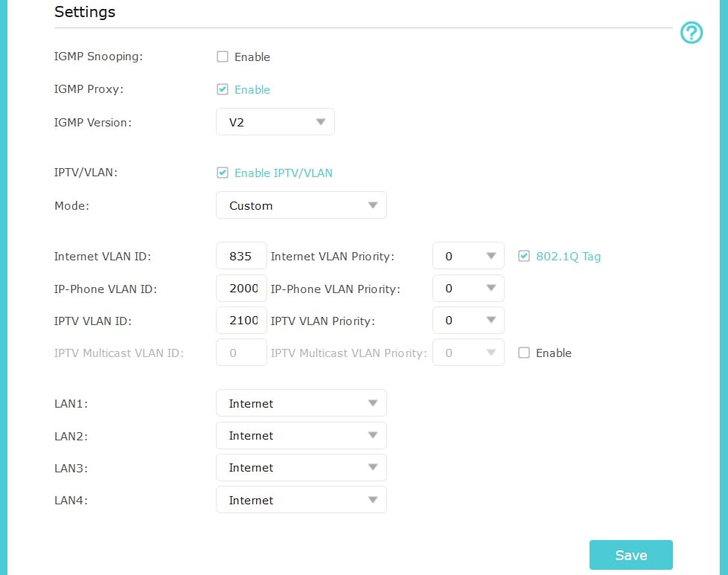Enable the IGMP Snooping checkbox
Screen dimensions: 728x575
[x=223, y=57]
